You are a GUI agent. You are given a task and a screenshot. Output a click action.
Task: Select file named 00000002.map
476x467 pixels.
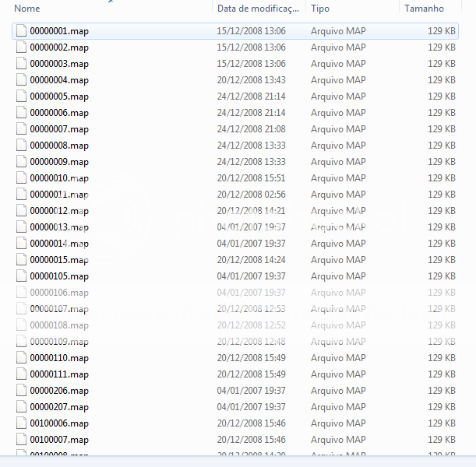(x=59, y=47)
